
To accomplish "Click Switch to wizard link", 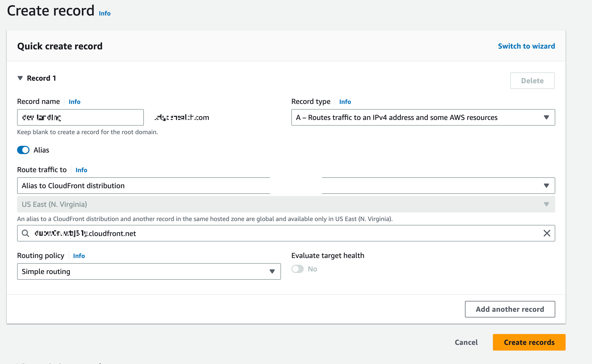I will pos(526,46).
